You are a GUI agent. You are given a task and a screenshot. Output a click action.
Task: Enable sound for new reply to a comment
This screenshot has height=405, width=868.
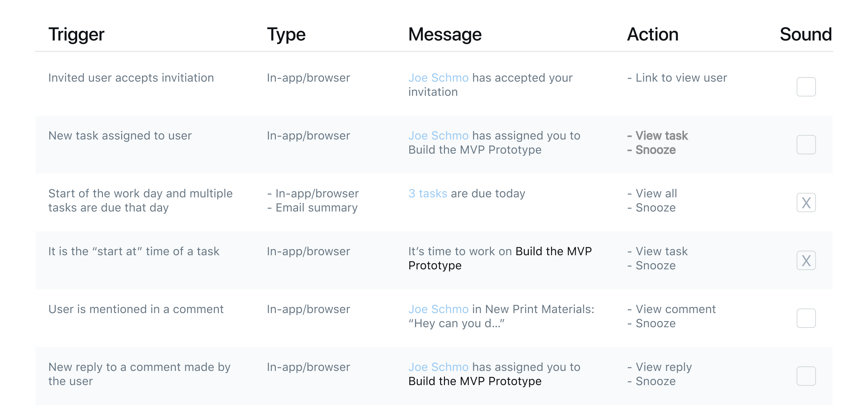click(806, 376)
